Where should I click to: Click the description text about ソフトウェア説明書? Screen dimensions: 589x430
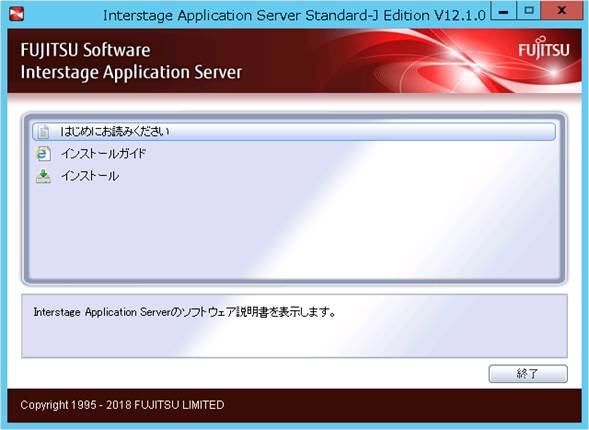(184, 312)
